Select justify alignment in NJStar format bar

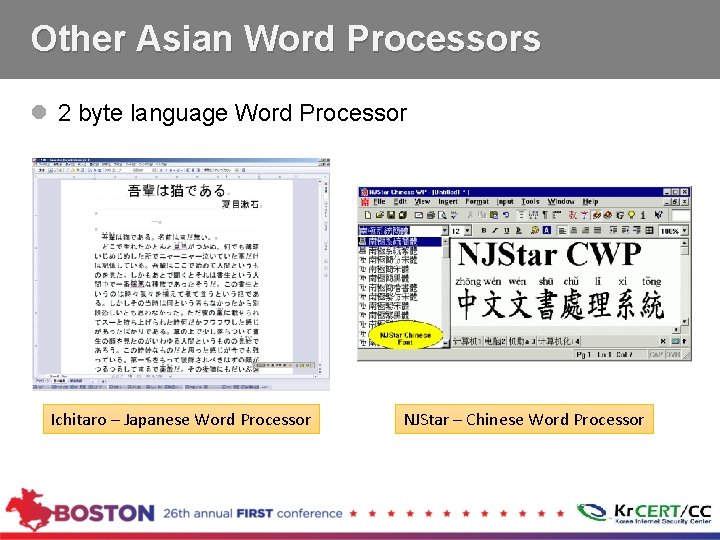[x=597, y=231]
